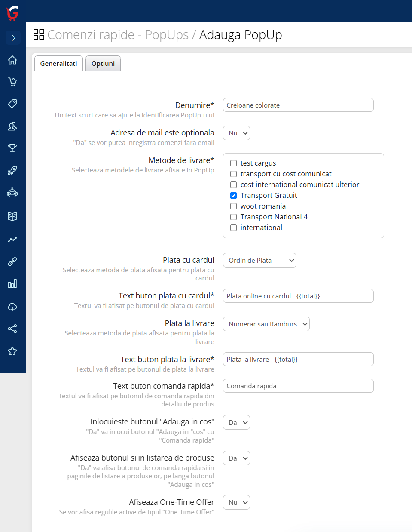Open the cloud download sidebar icon
412x532 pixels.
click(12, 307)
